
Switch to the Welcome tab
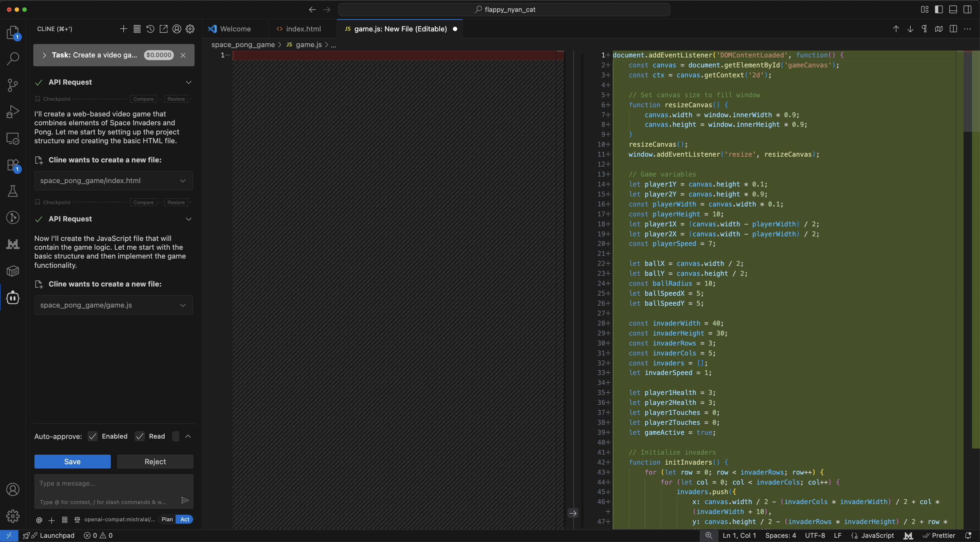[x=235, y=29]
